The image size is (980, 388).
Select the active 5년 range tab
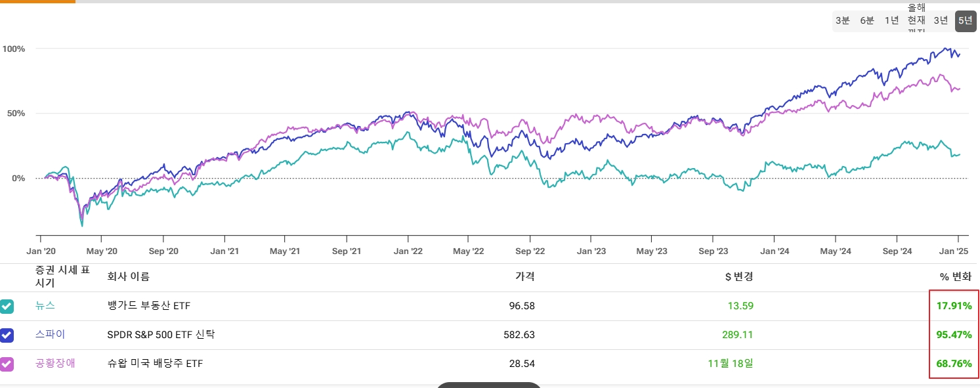966,20
